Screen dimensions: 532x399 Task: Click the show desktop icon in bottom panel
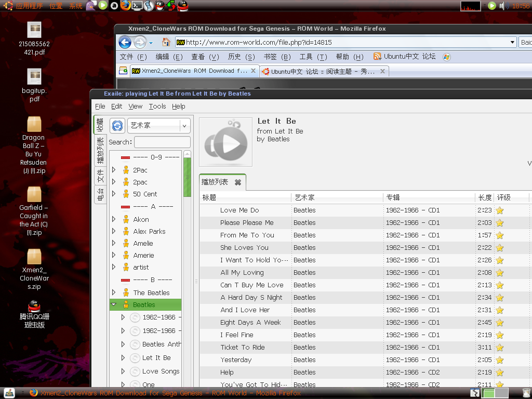coord(9,393)
